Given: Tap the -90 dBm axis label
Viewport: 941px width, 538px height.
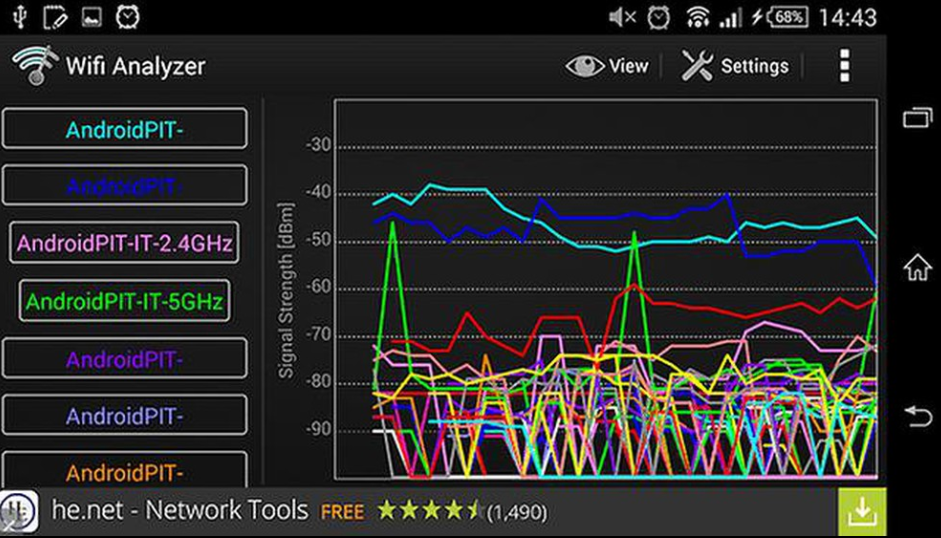Looking at the screenshot, I should point(319,429).
